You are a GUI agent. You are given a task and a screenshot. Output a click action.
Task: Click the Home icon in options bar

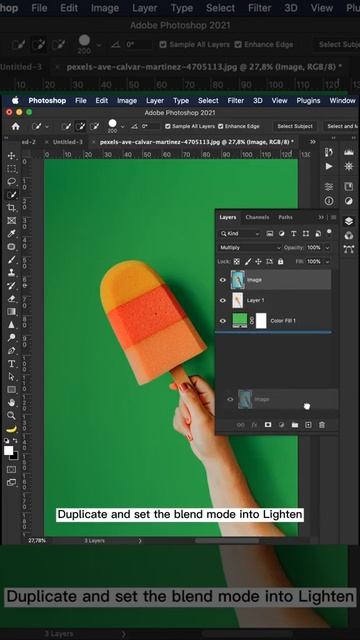[x=16, y=127]
